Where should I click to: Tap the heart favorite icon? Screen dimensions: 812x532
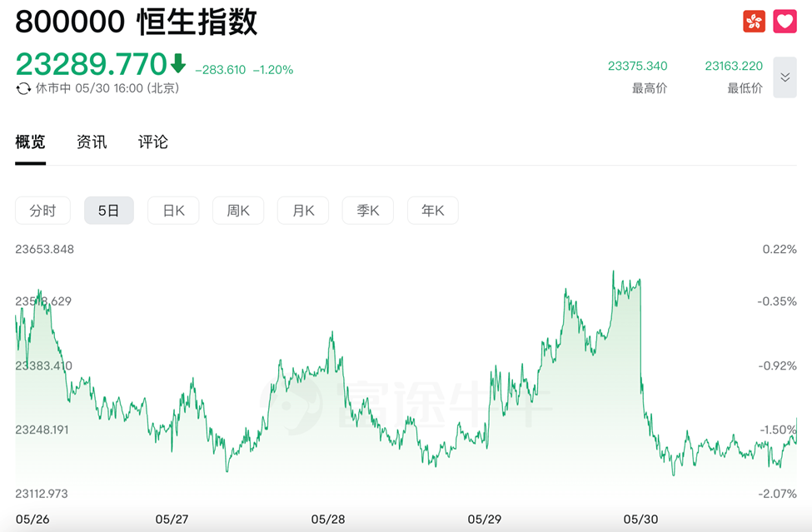pos(785,21)
